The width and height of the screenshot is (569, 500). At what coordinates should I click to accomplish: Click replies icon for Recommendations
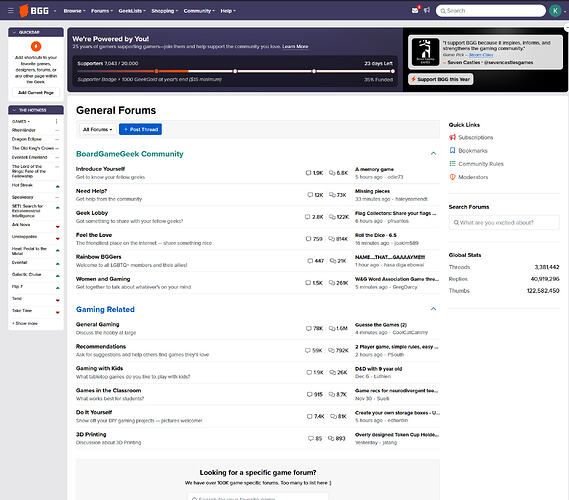[x=331, y=351]
